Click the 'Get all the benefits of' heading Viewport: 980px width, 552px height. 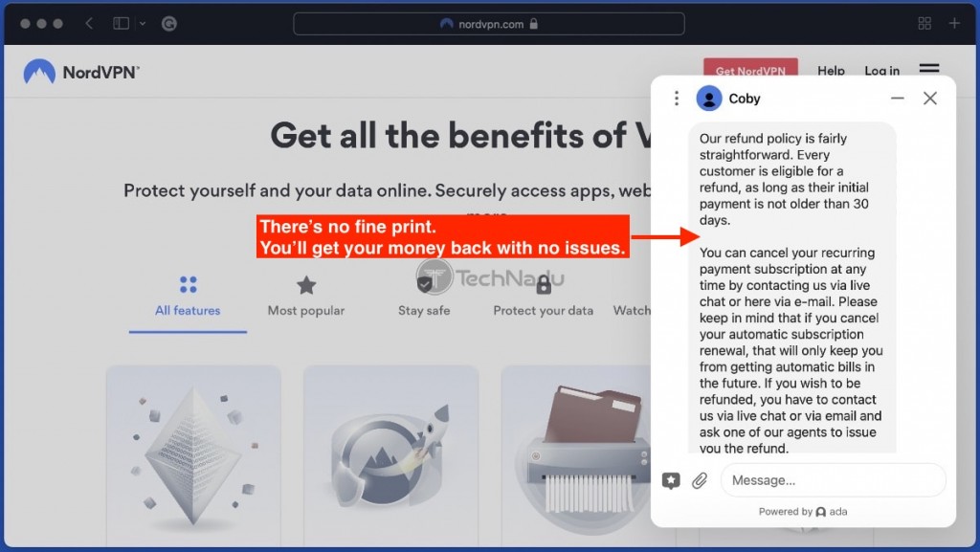(x=460, y=136)
